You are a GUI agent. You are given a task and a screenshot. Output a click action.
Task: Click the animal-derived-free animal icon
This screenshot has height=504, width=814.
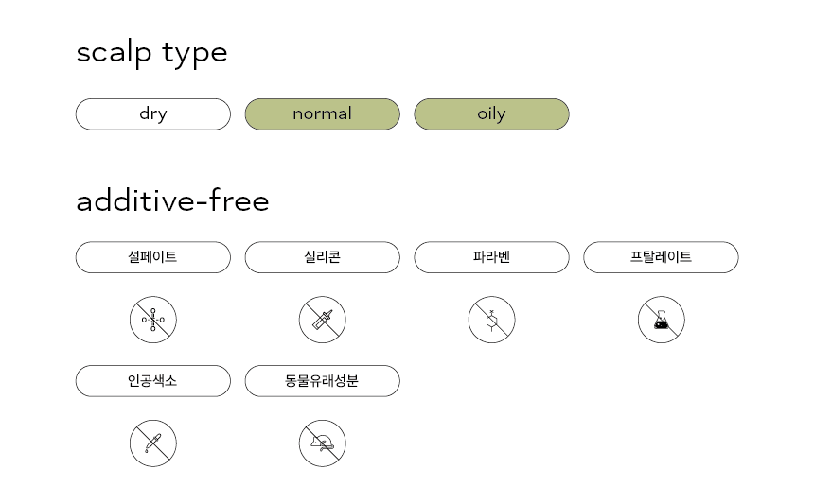pyautogui.click(x=323, y=443)
